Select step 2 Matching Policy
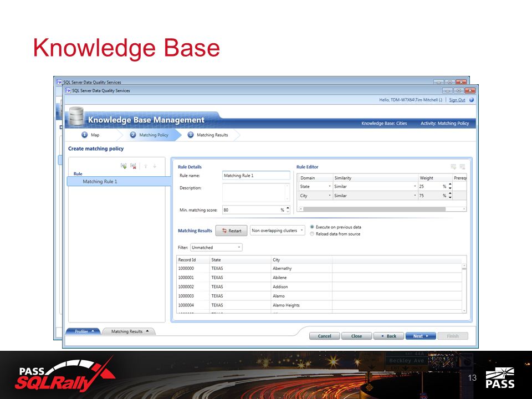 [149, 135]
